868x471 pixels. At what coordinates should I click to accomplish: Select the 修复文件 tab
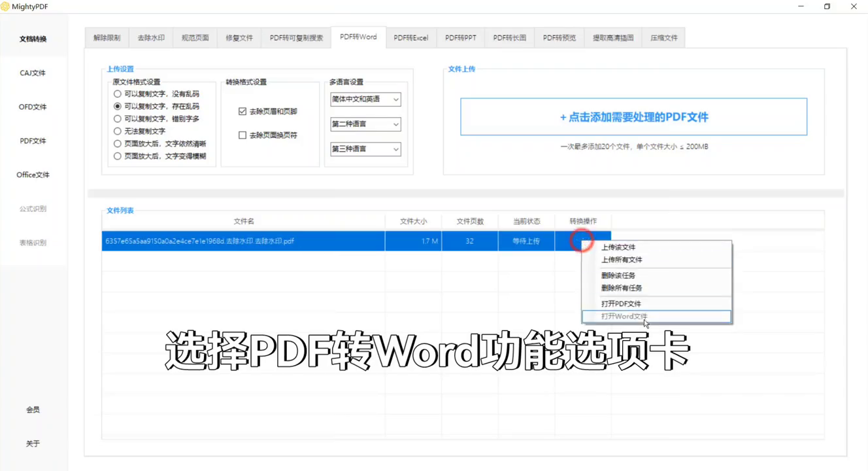[x=239, y=38]
